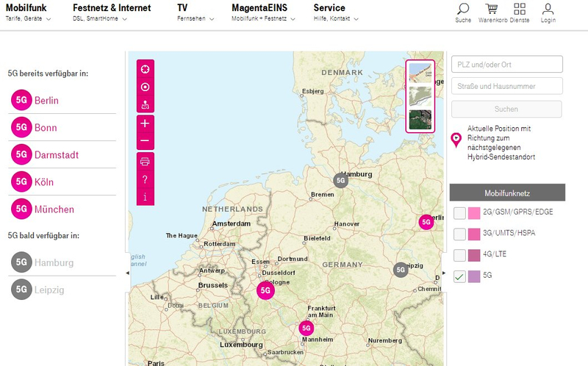Collapse right panel with right arrow

445,273
